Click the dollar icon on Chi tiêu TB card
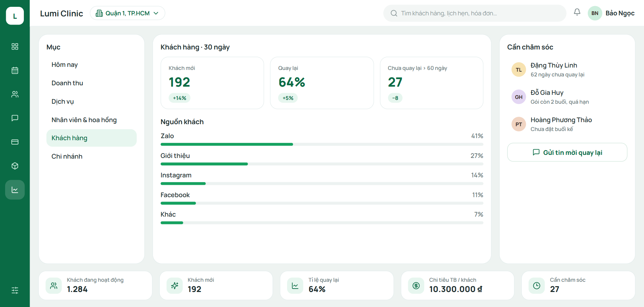 pos(416,286)
